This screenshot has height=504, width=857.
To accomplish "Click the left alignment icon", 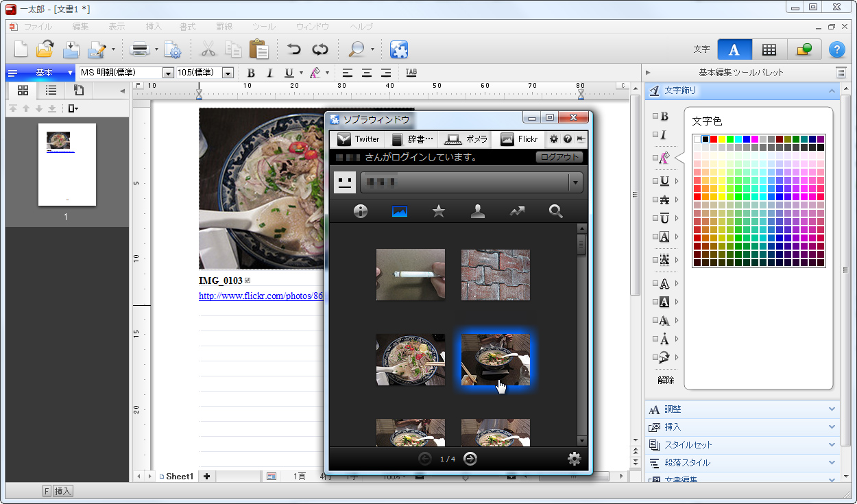I will 348,73.
